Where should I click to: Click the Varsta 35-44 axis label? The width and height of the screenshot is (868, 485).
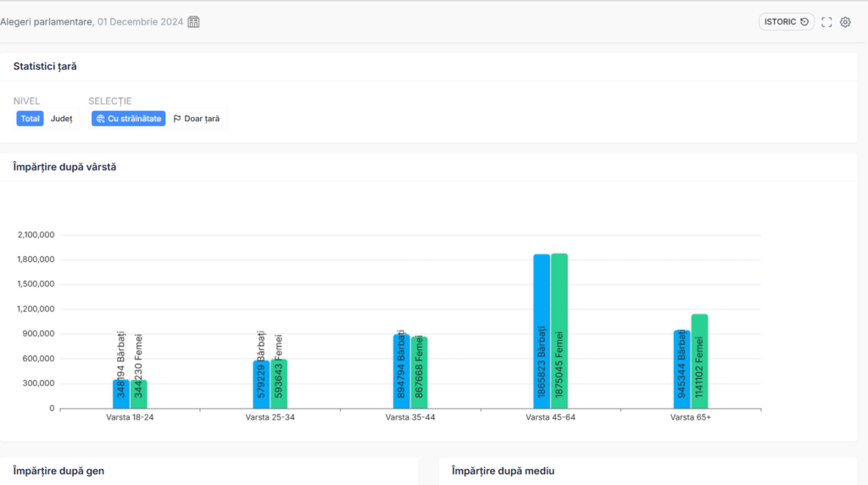pyautogui.click(x=410, y=417)
